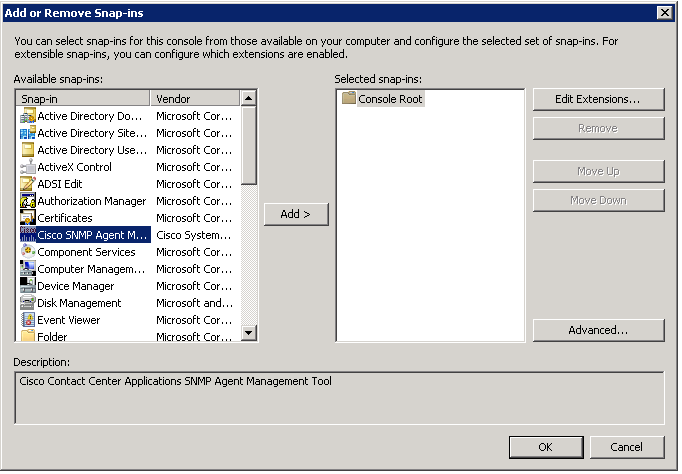Cancel the snap-ins dialog
The width and height of the screenshot is (682, 474).
point(626,447)
